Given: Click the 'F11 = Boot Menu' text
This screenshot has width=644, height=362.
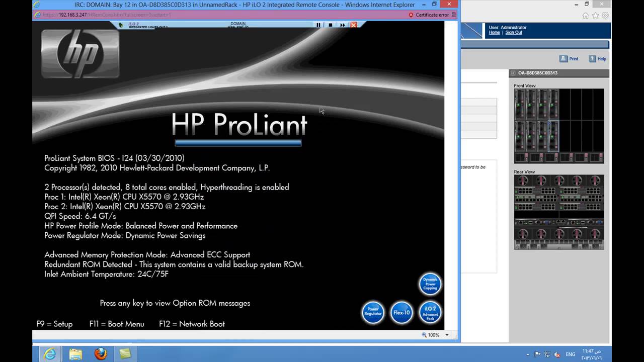Looking at the screenshot, I should pos(117,324).
